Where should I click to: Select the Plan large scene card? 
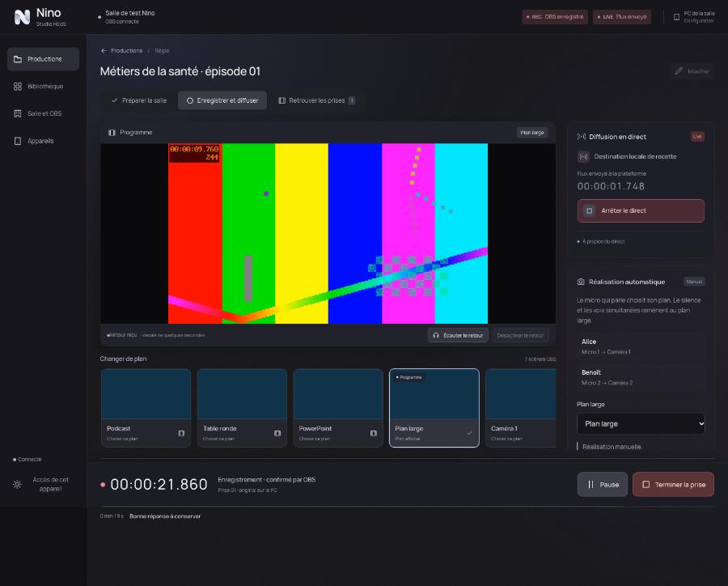coord(434,408)
